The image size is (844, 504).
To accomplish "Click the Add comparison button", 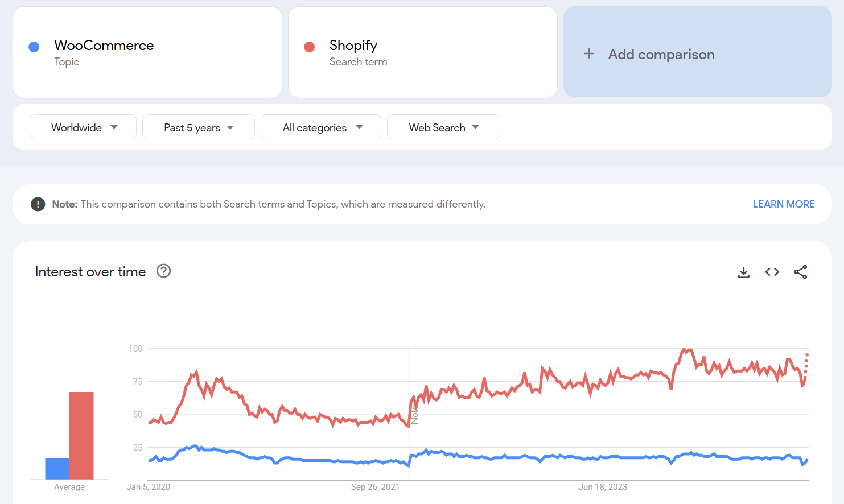I will 697,53.
